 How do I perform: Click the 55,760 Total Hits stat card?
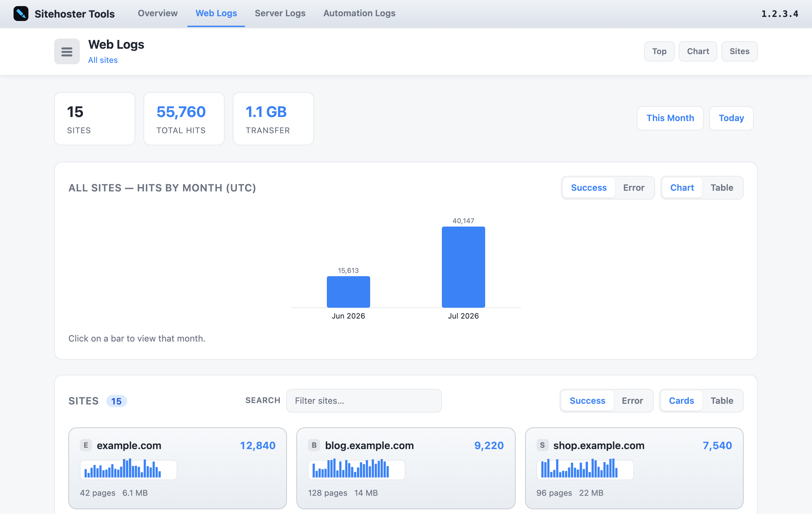coord(184,119)
